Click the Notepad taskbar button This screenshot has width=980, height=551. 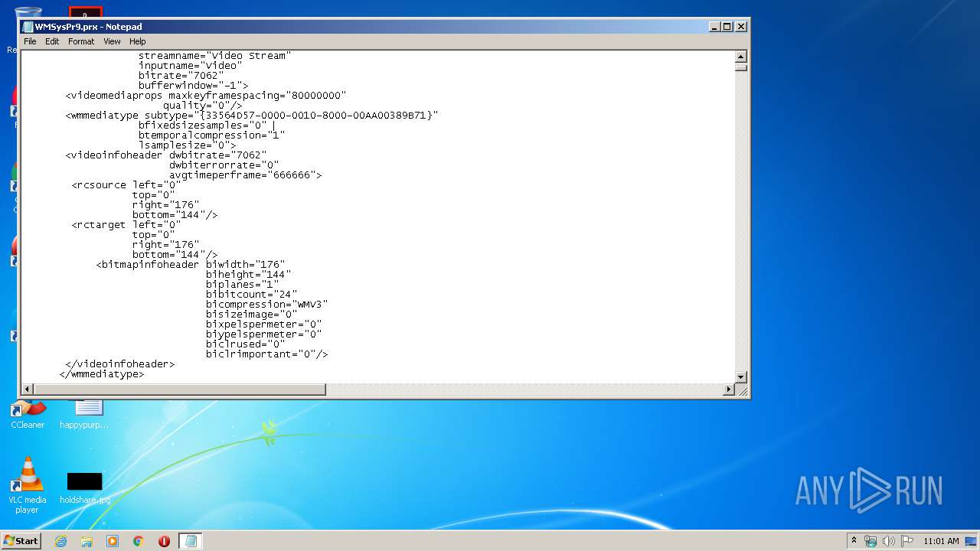point(191,541)
